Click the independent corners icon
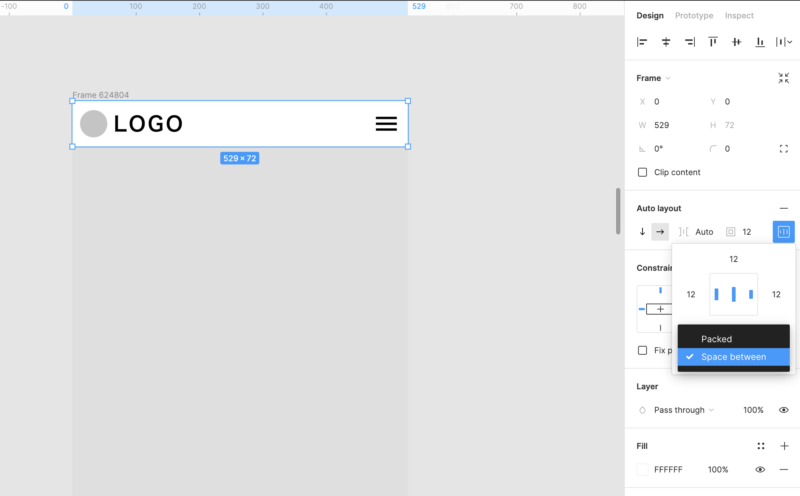Image resolution: width=800 pixels, height=496 pixels. (784, 149)
